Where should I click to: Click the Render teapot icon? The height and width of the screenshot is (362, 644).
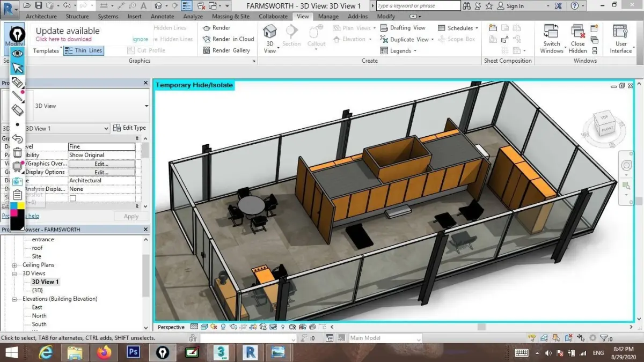[207, 28]
